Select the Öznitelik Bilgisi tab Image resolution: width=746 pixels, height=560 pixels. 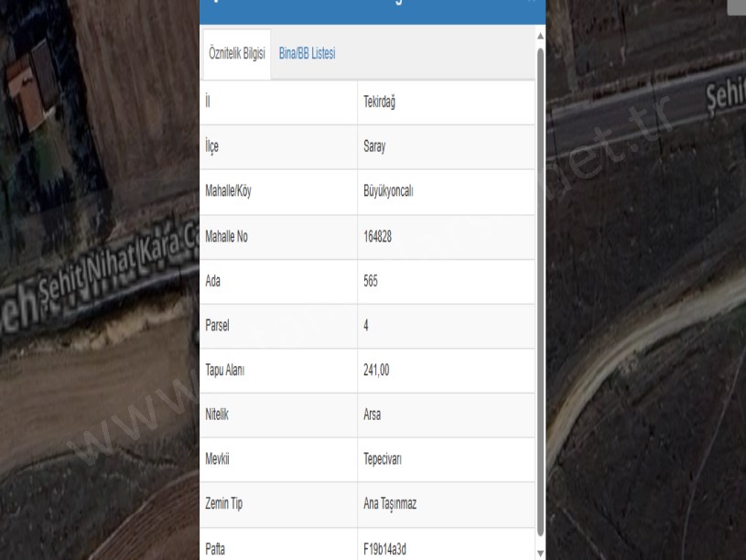236,54
